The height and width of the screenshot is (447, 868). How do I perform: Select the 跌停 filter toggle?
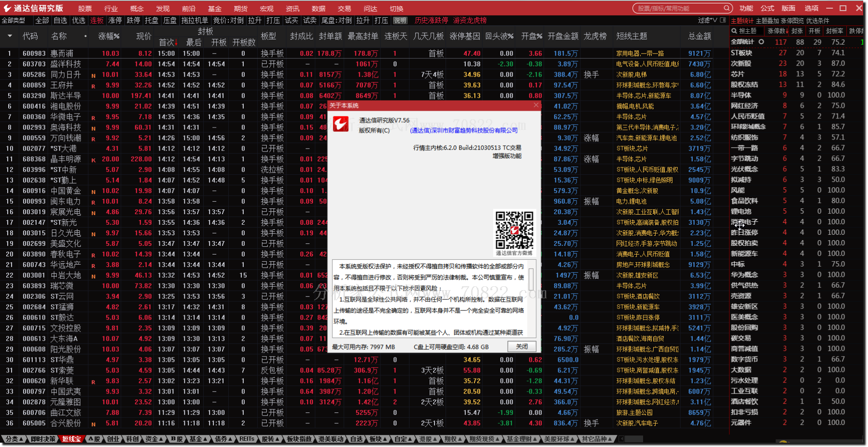pos(133,20)
